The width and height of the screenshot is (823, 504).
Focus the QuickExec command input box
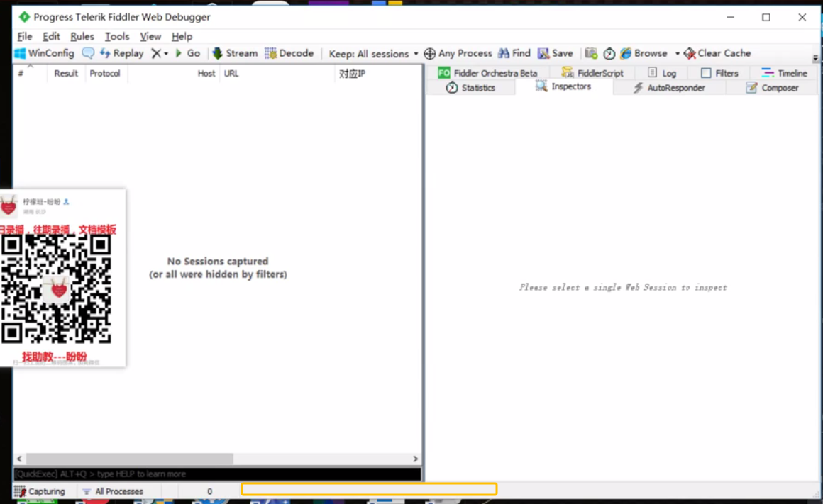[x=217, y=474]
